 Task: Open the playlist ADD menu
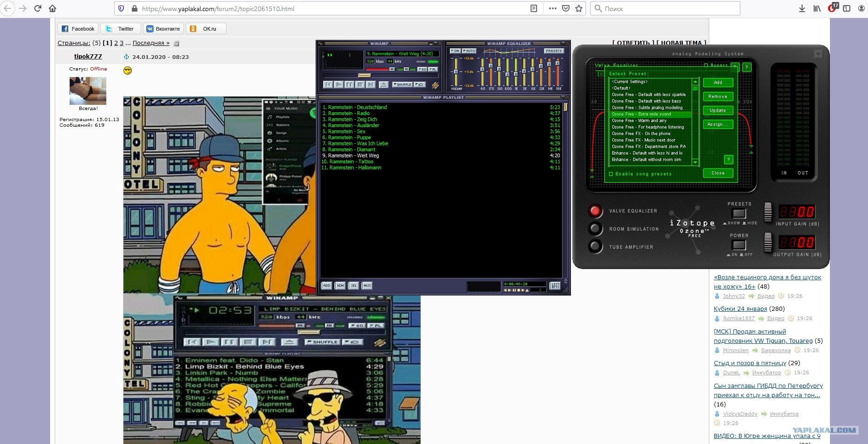coord(327,286)
